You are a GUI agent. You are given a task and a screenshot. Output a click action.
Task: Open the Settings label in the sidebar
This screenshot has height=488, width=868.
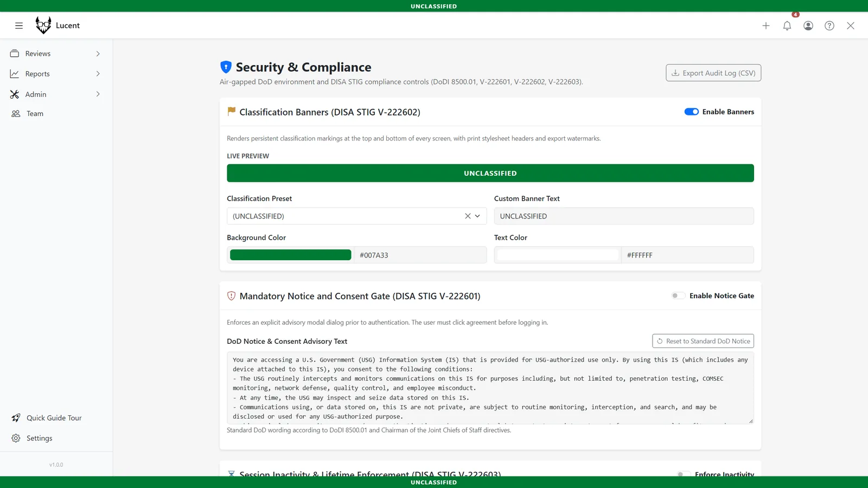click(40, 438)
